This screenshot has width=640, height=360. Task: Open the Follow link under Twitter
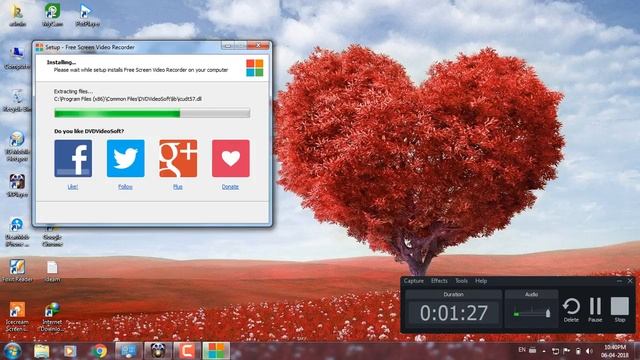[125, 187]
